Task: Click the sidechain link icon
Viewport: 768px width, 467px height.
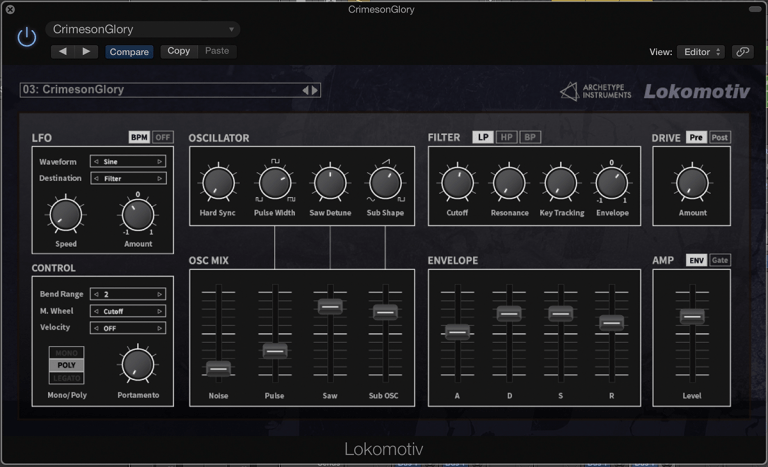Action: 743,51
